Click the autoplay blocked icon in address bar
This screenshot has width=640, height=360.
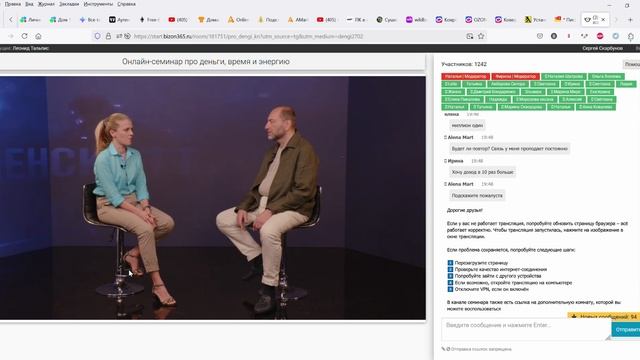[127, 36]
